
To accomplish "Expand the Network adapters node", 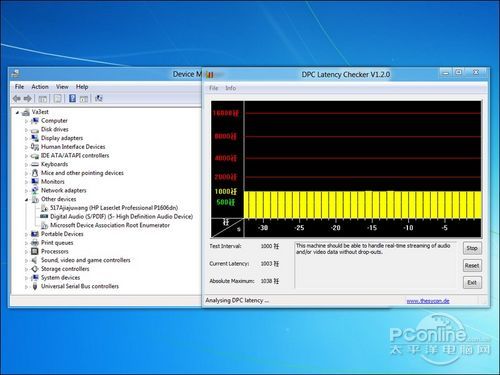I will [x=26, y=191].
